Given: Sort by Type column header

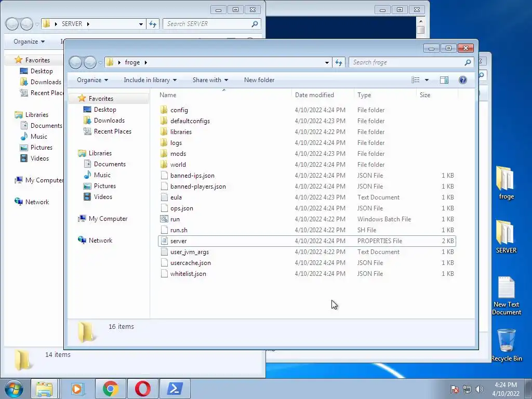Looking at the screenshot, I should (x=385, y=95).
